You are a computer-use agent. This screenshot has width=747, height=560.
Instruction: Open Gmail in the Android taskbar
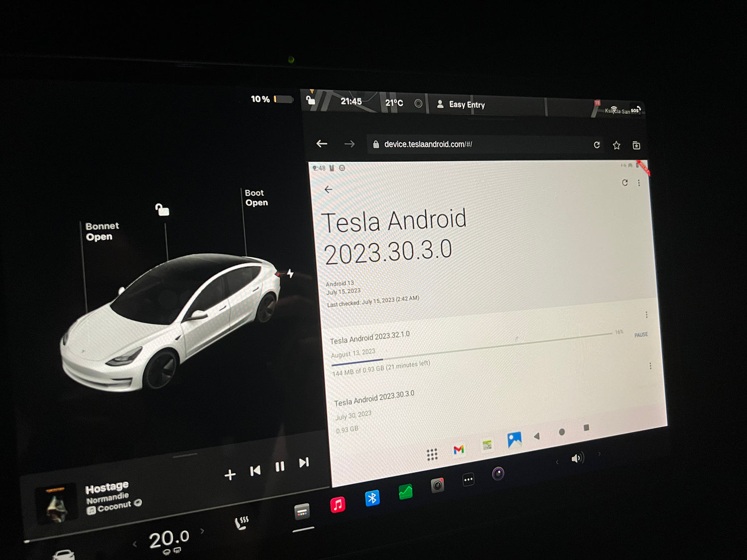[459, 449]
